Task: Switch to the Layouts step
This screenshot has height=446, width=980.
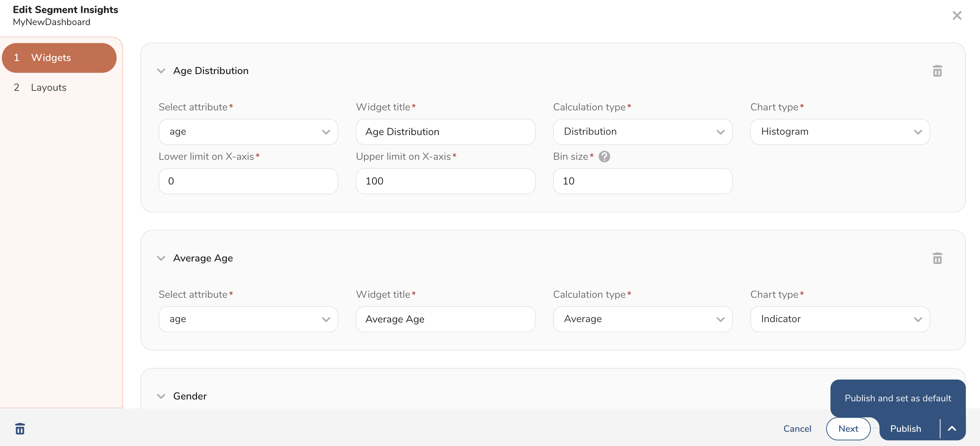Action: 49,88
